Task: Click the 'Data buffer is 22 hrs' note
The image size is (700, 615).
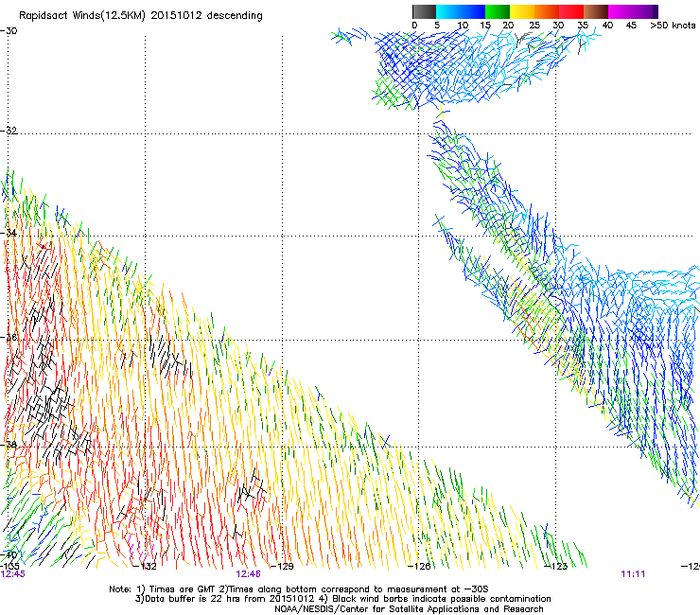Action: pos(342,599)
